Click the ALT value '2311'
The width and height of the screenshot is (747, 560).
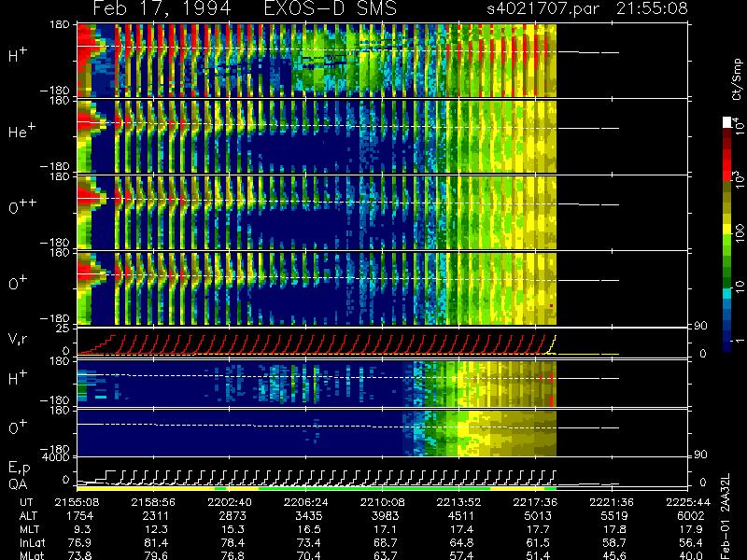point(156,516)
